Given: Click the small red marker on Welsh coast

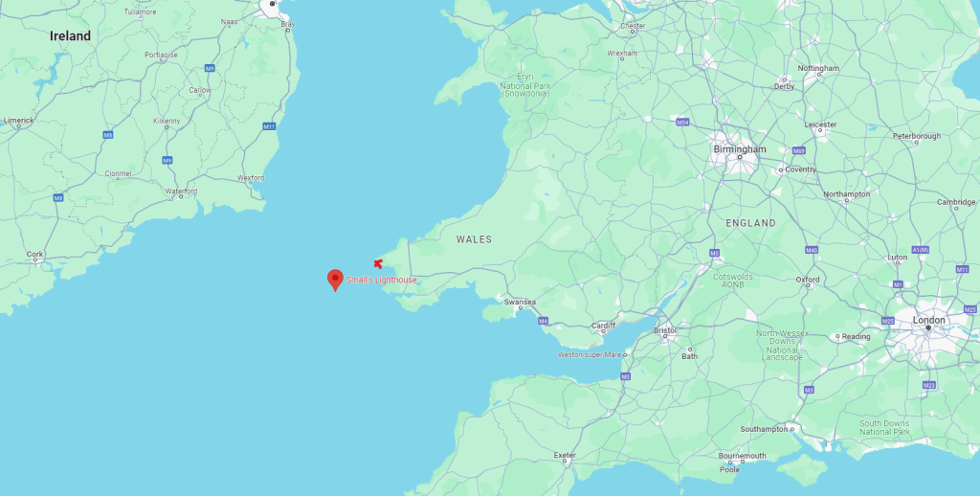Looking at the screenshot, I should point(377,264).
